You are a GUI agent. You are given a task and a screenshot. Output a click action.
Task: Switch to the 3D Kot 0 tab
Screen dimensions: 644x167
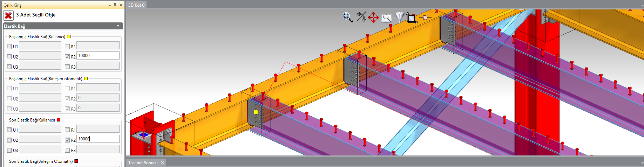click(x=136, y=5)
